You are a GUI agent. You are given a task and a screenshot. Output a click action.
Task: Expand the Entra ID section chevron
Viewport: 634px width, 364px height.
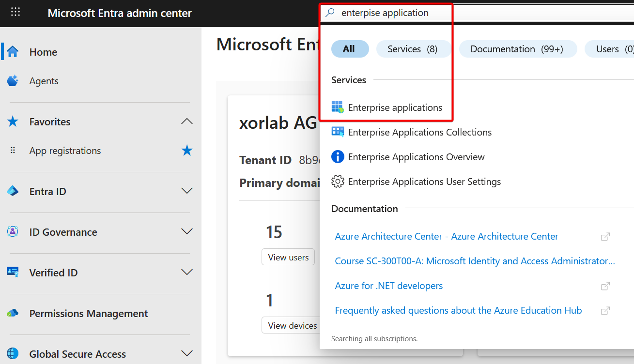click(187, 191)
